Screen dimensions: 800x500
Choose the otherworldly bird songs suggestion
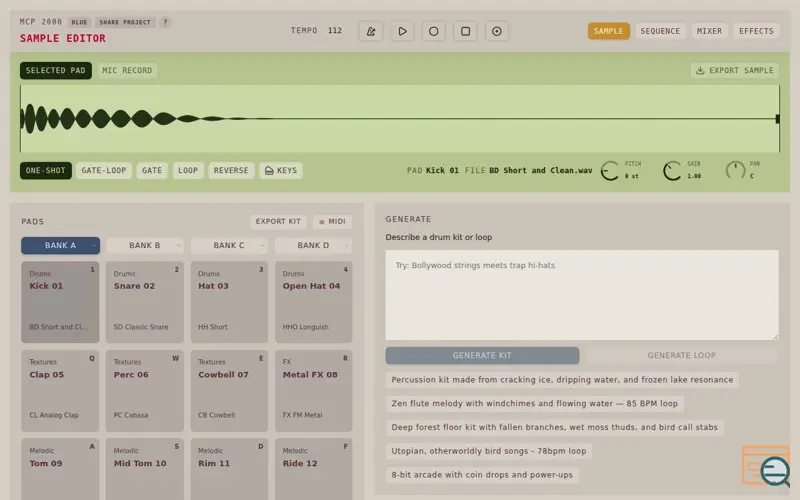488,451
